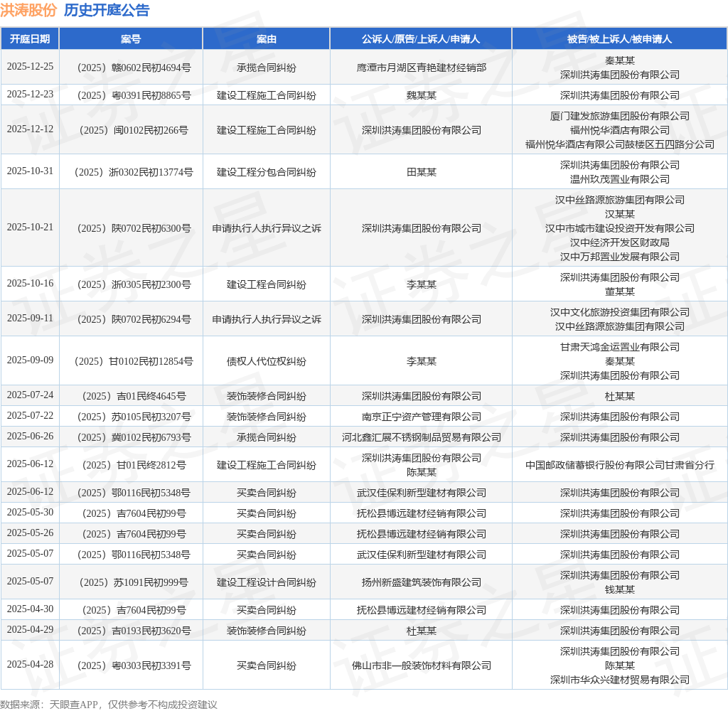
Task: Select the 公诉人/原告/上诉人/申请人 column header
Action: (x=421, y=39)
